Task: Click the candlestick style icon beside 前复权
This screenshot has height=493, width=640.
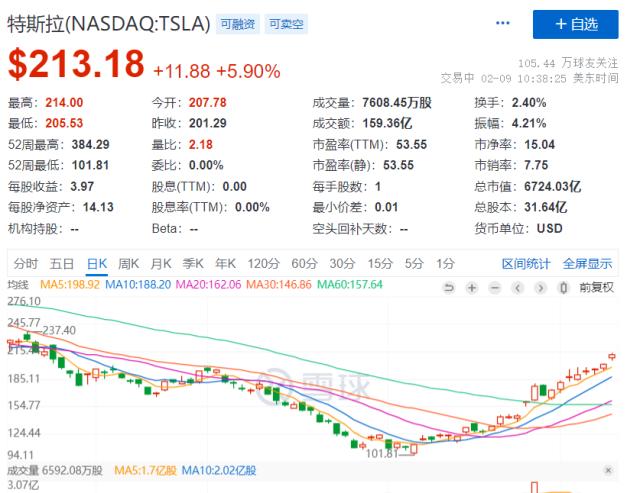Action: click(x=564, y=288)
